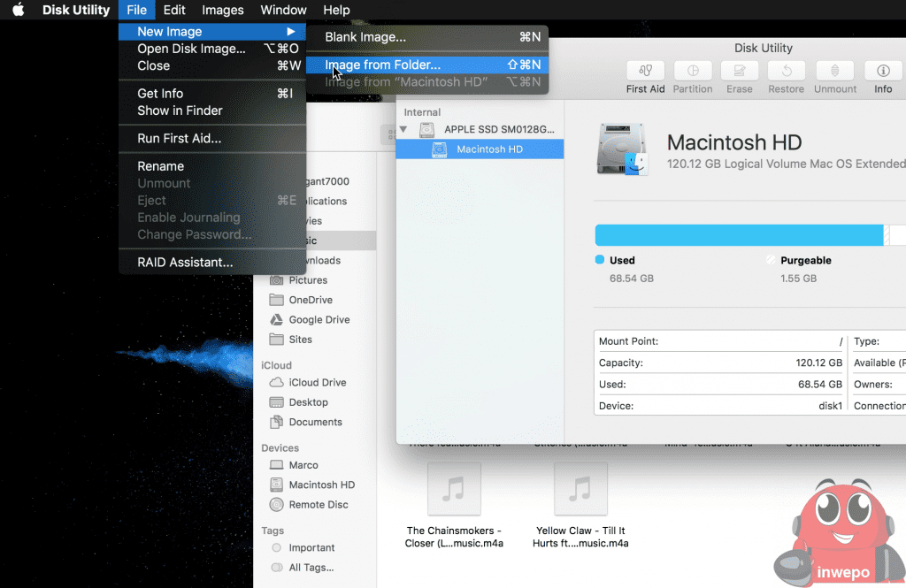Click All Tags in Finder sidebar
The image size is (906, 588).
[x=314, y=567]
